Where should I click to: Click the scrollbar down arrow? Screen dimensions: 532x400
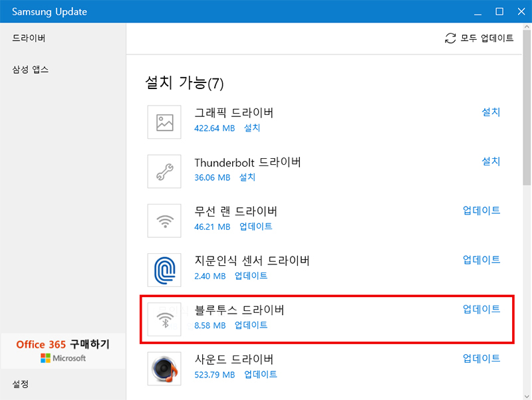pyautogui.click(x=527, y=396)
